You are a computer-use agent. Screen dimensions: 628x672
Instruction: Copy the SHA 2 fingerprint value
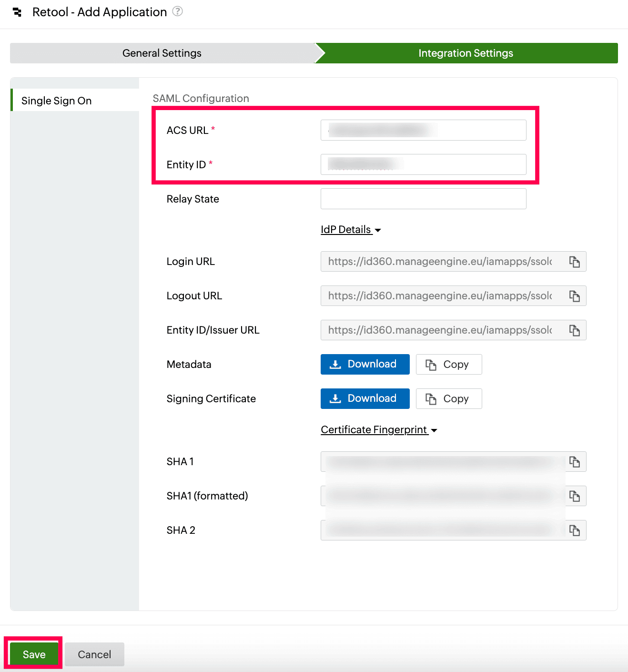click(x=575, y=530)
